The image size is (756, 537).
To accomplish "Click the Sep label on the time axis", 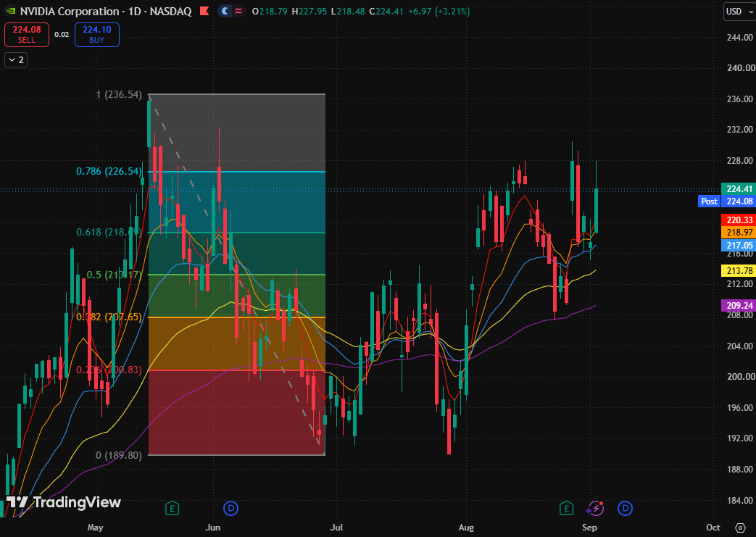I will pos(590,528).
